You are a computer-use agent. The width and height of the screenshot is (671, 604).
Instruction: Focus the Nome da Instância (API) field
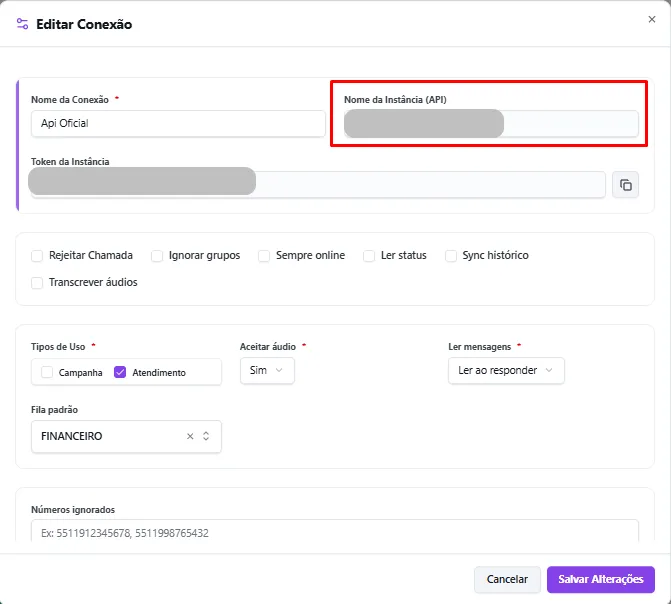491,123
